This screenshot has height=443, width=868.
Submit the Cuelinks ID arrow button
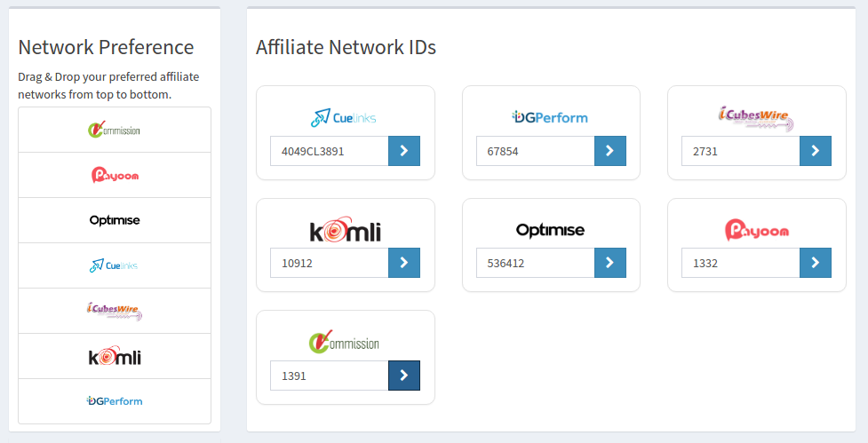404,151
